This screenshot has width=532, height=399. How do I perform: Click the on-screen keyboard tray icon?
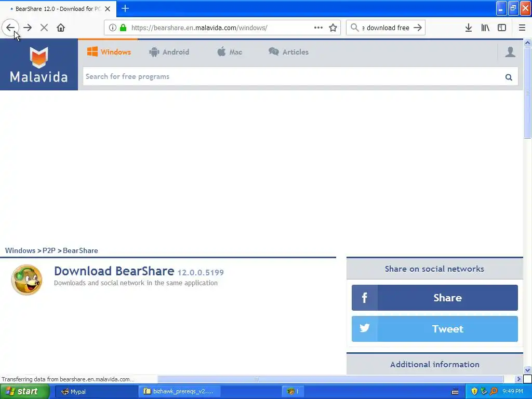(455, 392)
